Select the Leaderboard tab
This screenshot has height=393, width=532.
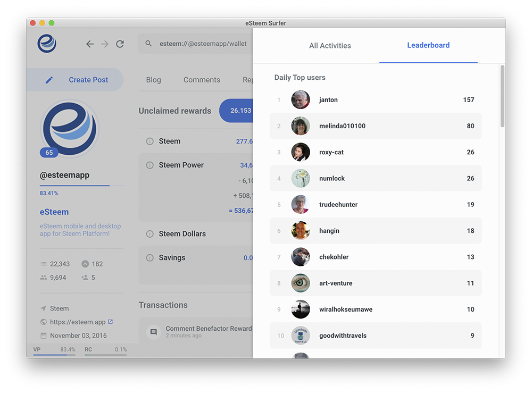point(428,45)
